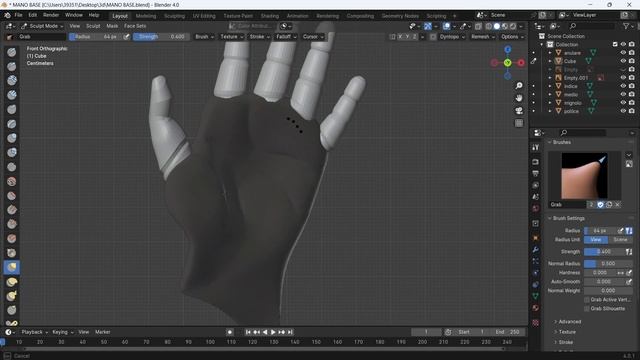
Task: Switch to rendered viewport shading
Action: (513, 26)
